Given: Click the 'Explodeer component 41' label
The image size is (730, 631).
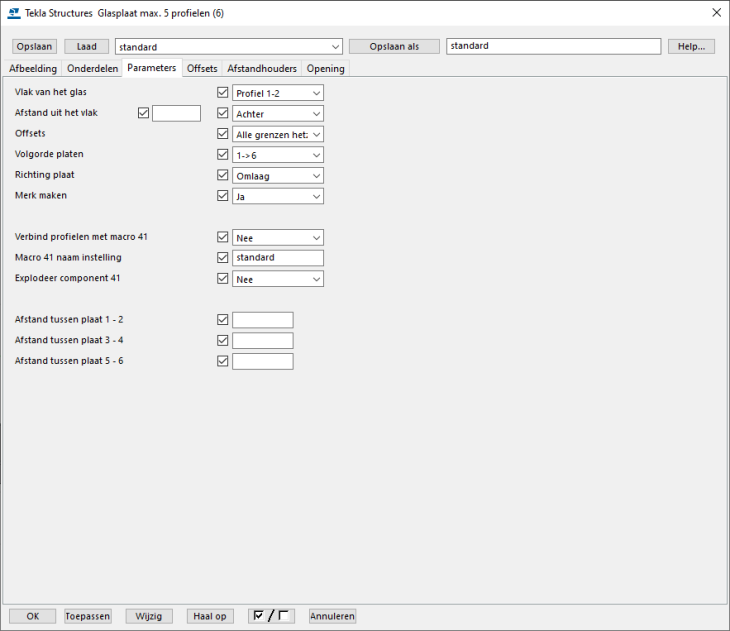Looking at the screenshot, I should 68,278.
